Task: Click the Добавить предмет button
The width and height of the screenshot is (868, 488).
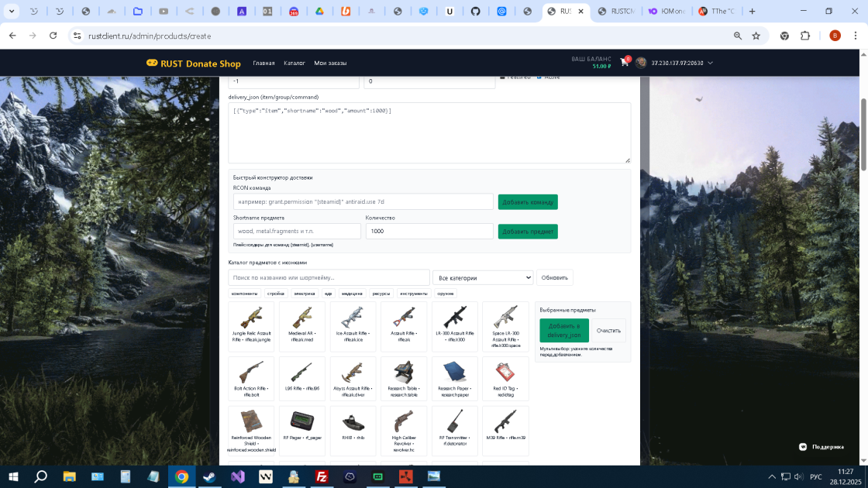Action: [x=528, y=232]
